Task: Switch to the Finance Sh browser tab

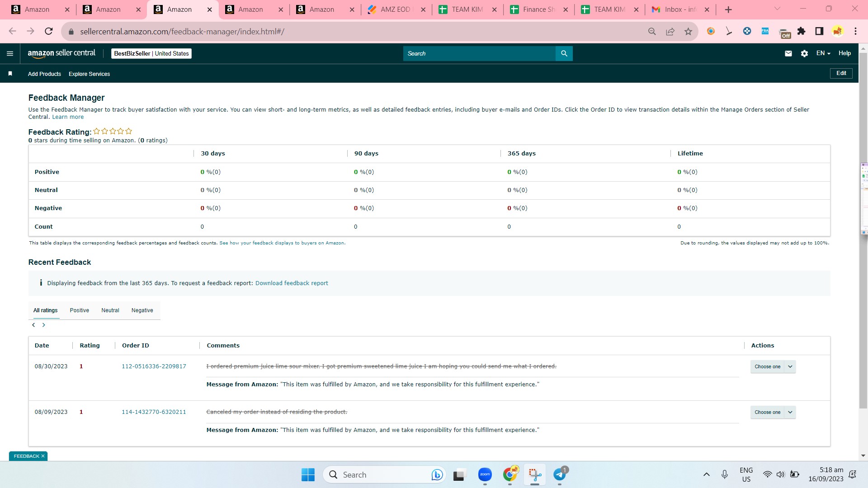Action: pos(538,9)
